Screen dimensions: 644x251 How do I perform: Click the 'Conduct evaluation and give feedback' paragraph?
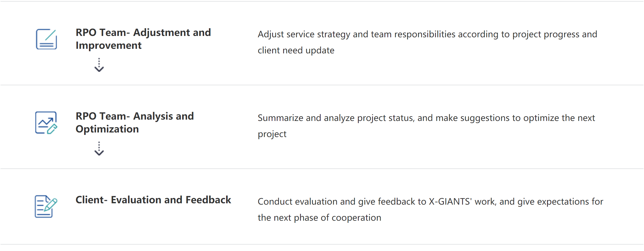point(430,209)
